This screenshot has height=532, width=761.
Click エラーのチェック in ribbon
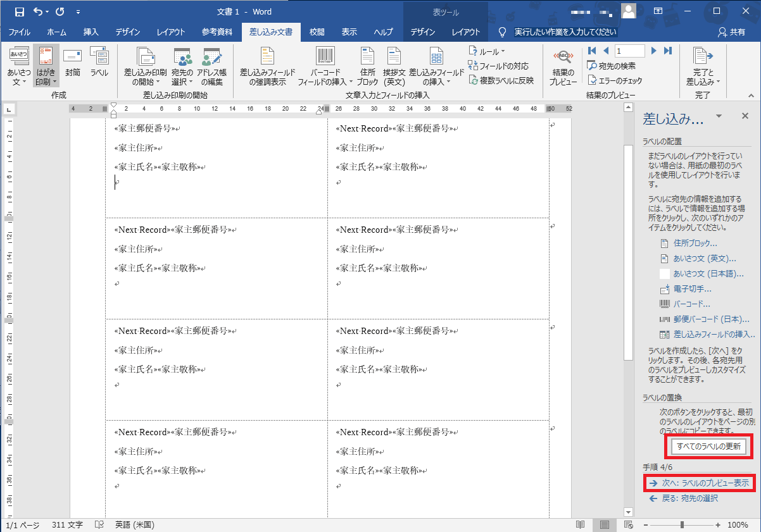click(x=615, y=80)
